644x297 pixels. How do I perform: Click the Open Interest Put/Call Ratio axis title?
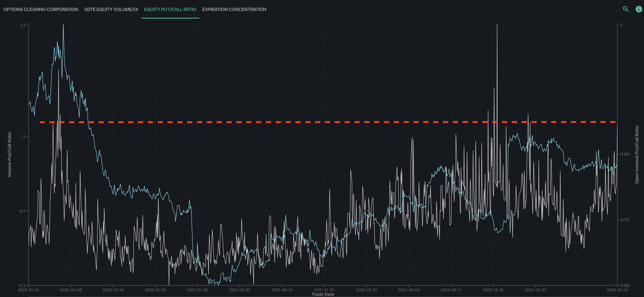point(637,155)
